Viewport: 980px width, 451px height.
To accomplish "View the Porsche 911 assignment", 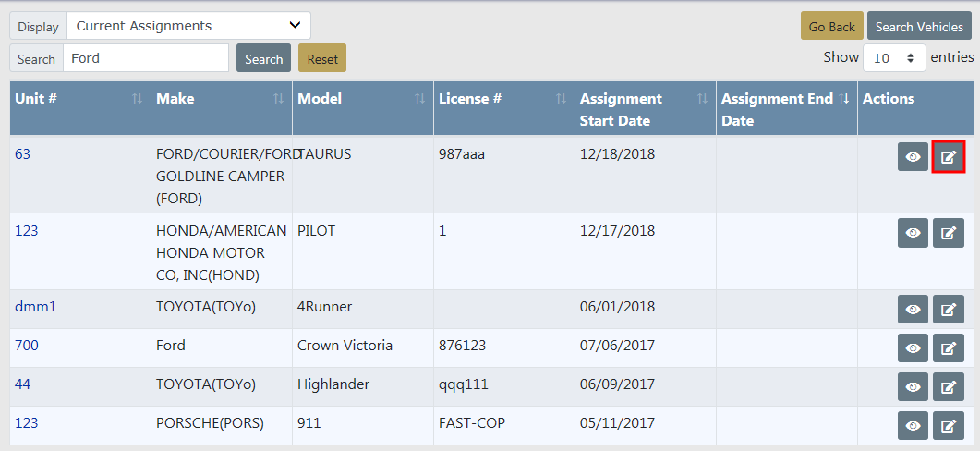I will point(913,425).
